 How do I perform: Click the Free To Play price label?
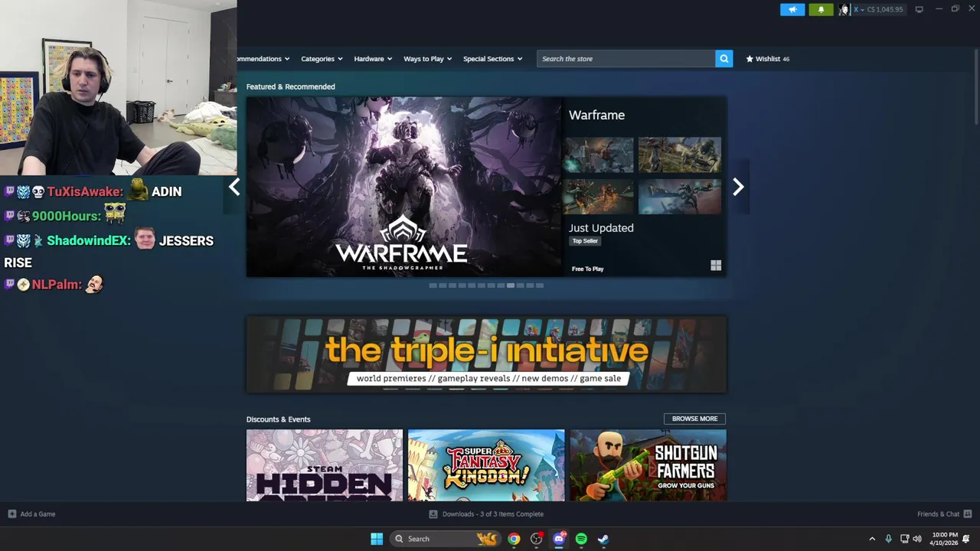(587, 269)
